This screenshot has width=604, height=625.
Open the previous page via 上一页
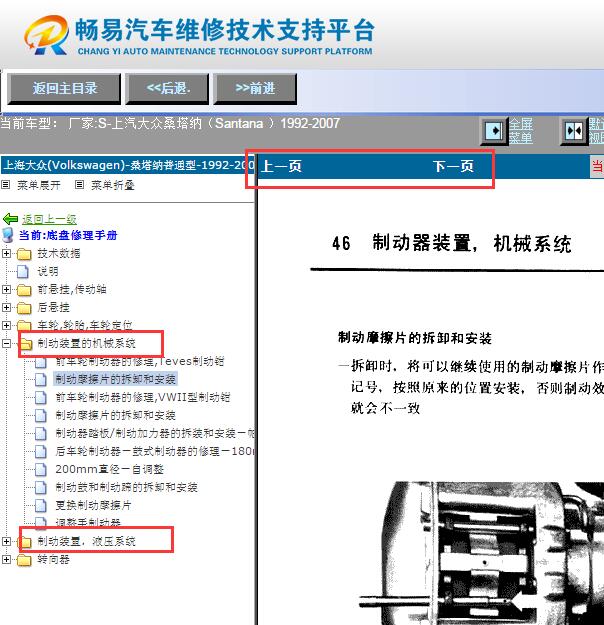click(281, 166)
